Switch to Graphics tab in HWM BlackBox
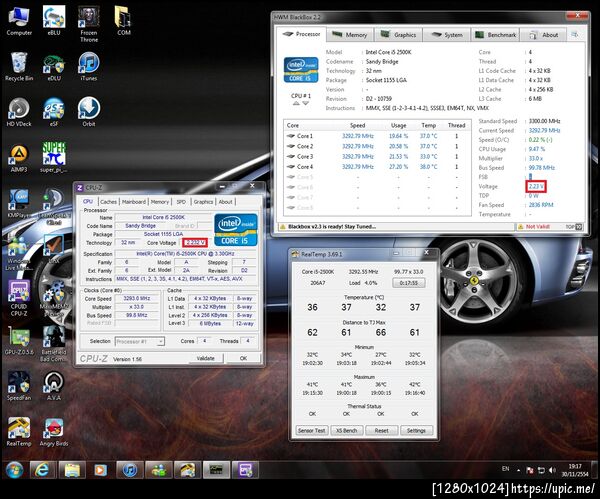 (398, 35)
